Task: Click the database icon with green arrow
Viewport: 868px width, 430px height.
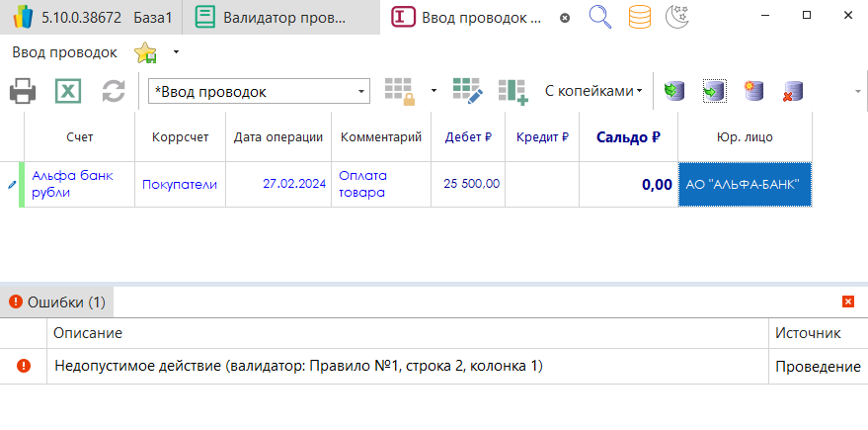Action: (714, 92)
